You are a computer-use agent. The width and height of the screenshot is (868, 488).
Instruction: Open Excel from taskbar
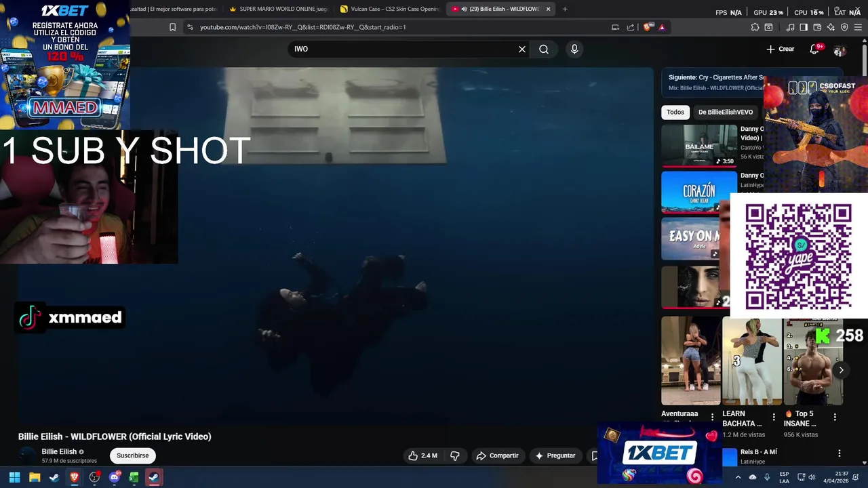(134, 477)
